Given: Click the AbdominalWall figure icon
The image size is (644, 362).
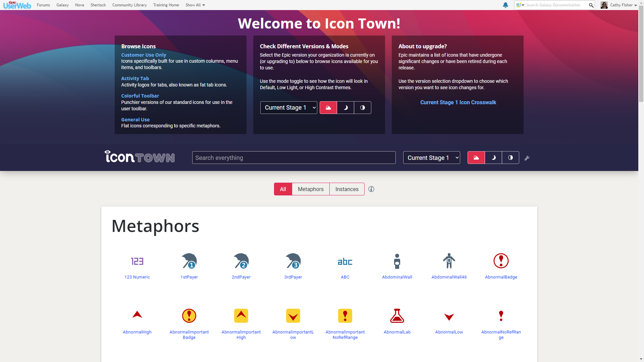Looking at the screenshot, I should point(397,261).
